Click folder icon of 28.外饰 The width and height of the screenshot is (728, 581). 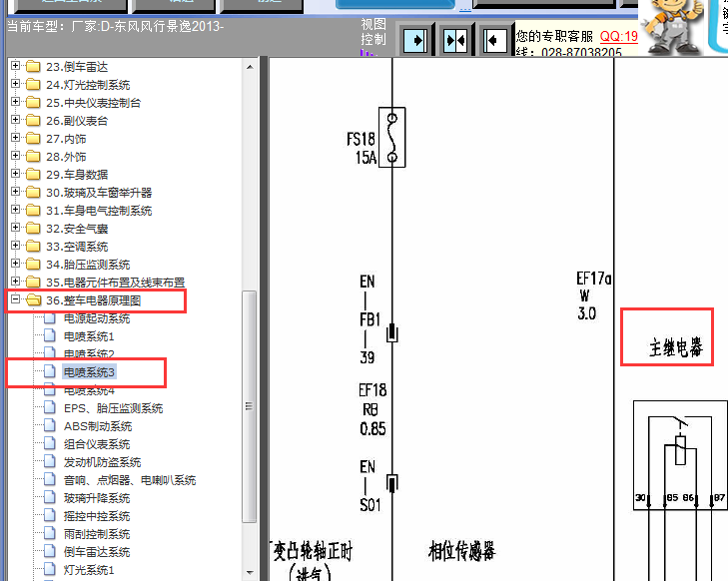point(33,156)
